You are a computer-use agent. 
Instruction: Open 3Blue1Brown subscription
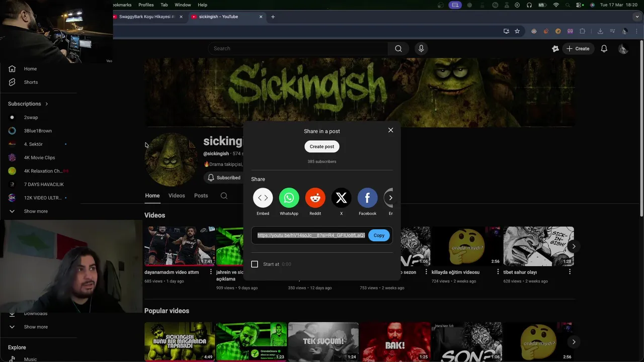pos(38,131)
